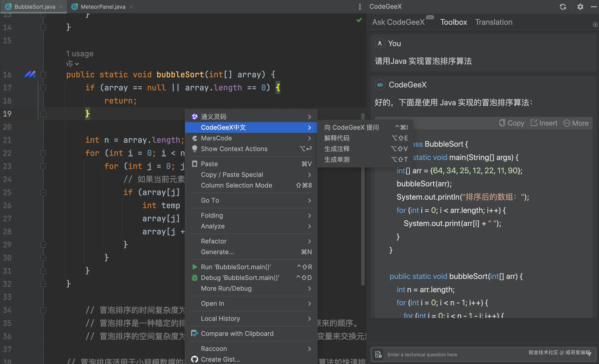Open the editor tabs overflow menu

[360, 7]
